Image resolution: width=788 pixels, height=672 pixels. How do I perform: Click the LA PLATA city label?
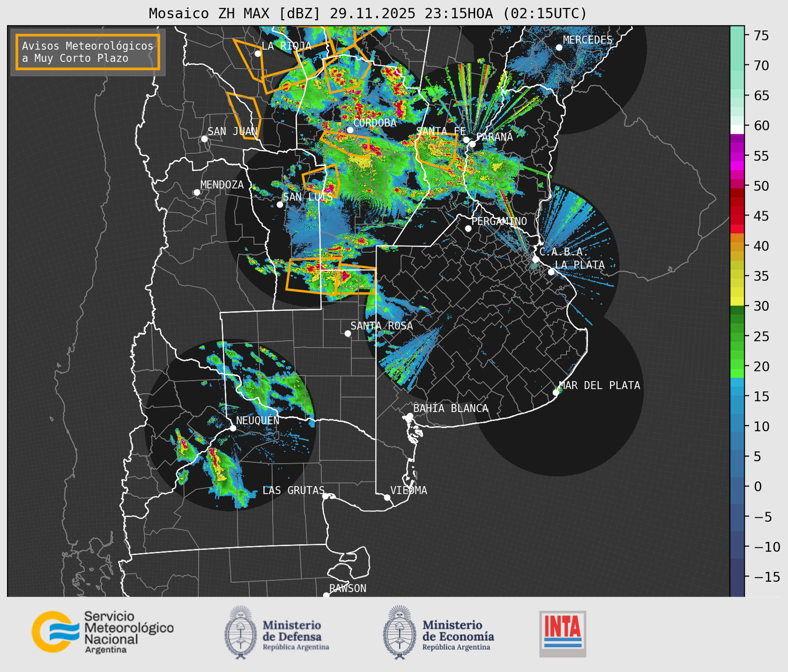(580, 265)
